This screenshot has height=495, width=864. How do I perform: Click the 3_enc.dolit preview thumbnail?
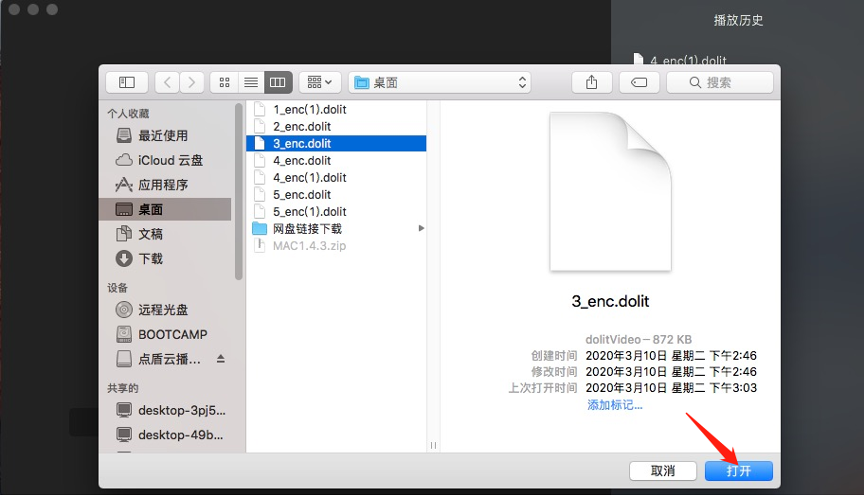point(611,191)
